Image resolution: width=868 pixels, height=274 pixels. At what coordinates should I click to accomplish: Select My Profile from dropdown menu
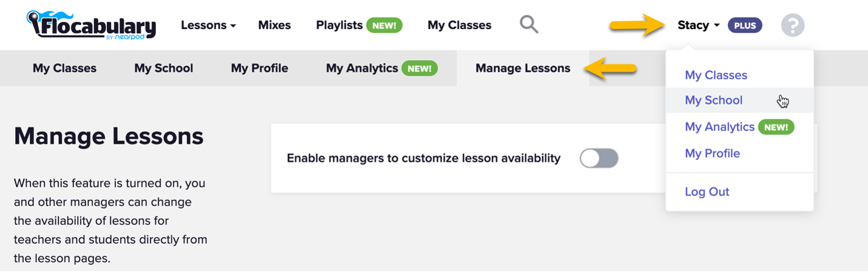point(713,153)
